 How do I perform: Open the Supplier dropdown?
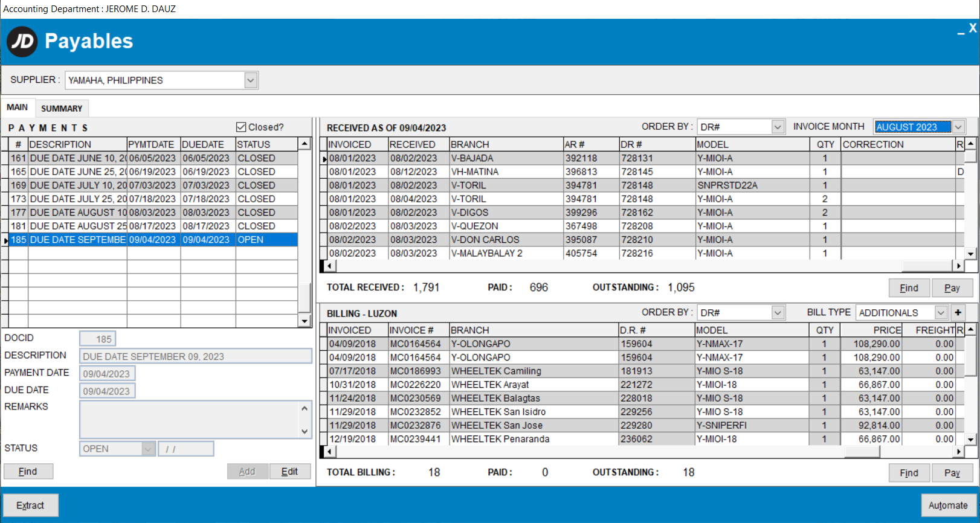click(x=251, y=80)
